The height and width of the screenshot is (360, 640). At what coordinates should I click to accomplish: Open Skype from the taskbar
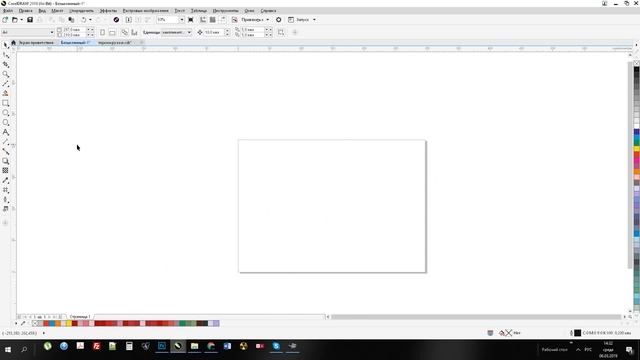click(x=276, y=346)
